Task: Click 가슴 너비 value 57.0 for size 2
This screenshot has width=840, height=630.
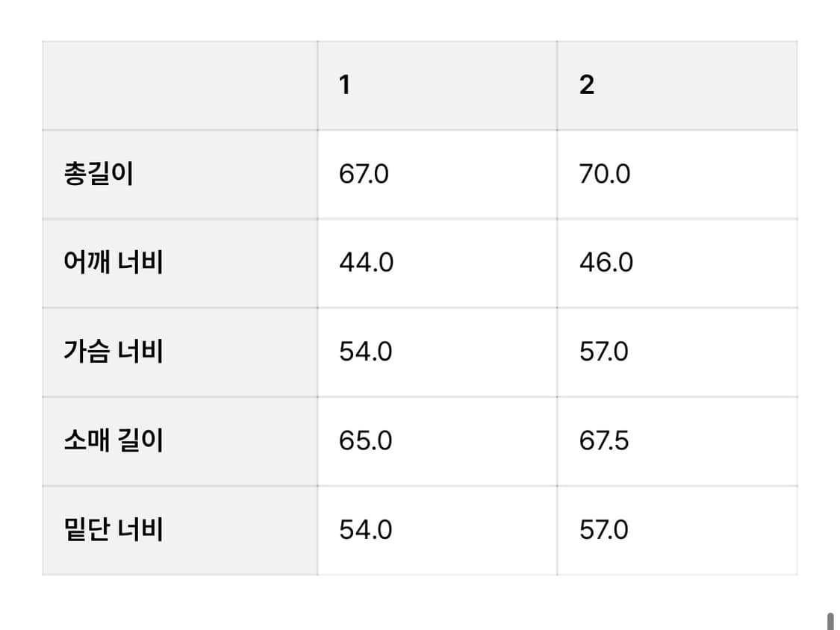Action: tap(603, 352)
